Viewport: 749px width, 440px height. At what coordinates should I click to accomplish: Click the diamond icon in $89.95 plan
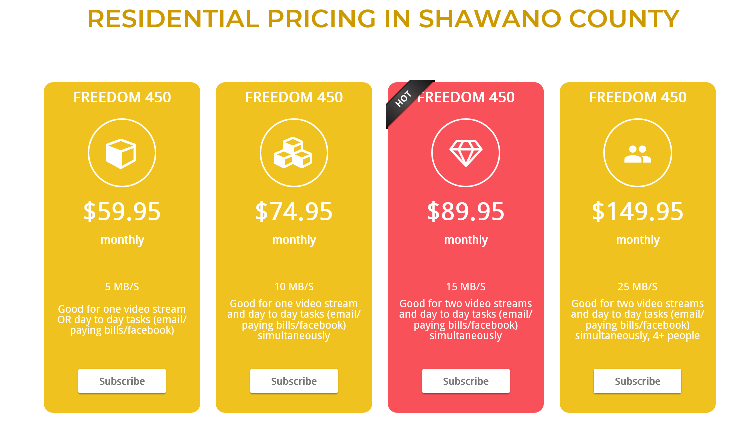[x=466, y=153]
